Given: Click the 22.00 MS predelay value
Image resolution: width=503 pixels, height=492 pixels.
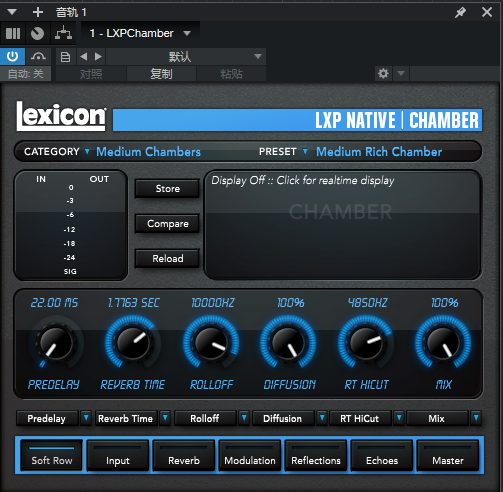Looking at the screenshot, I should tap(54, 303).
